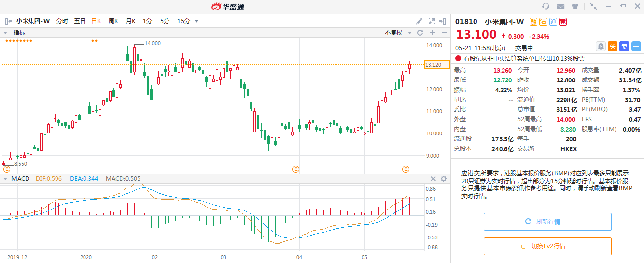Switch to 分时 intraday tab
This screenshot has width=644, height=263.
(x=62, y=21)
